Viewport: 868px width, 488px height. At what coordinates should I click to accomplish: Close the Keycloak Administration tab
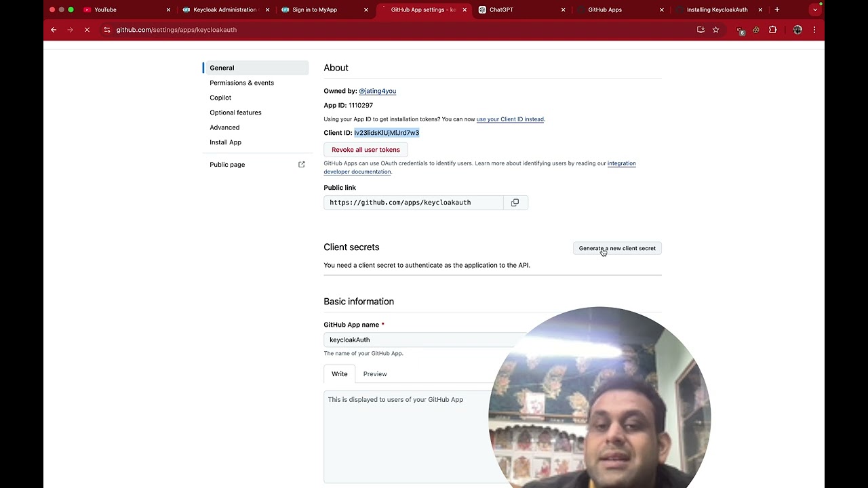click(x=267, y=9)
